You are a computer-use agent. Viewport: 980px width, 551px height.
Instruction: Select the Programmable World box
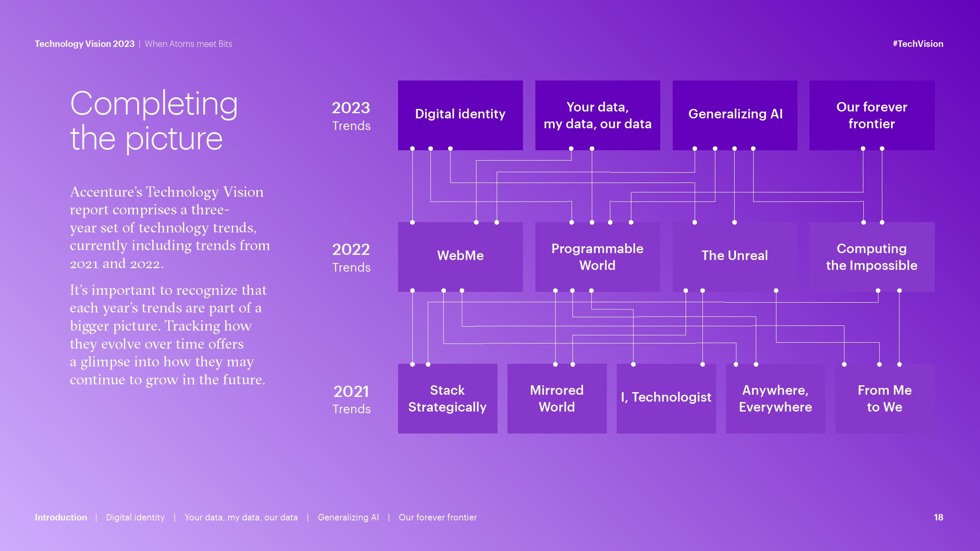coord(597,257)
